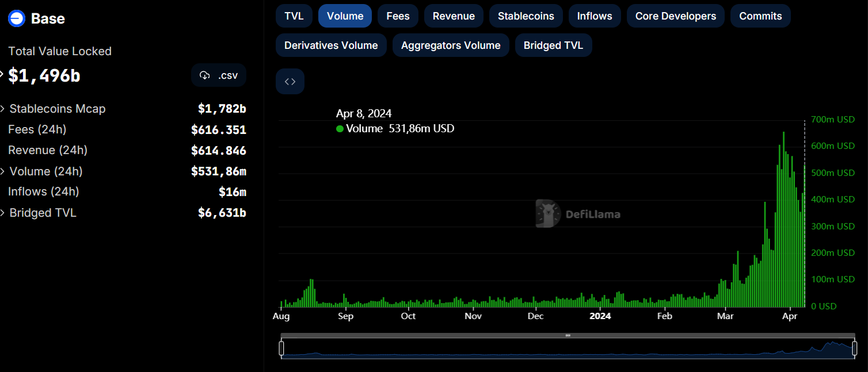Click the $16m inflows value
Viewport: 868px width, 372px height.
pos(233,192)
